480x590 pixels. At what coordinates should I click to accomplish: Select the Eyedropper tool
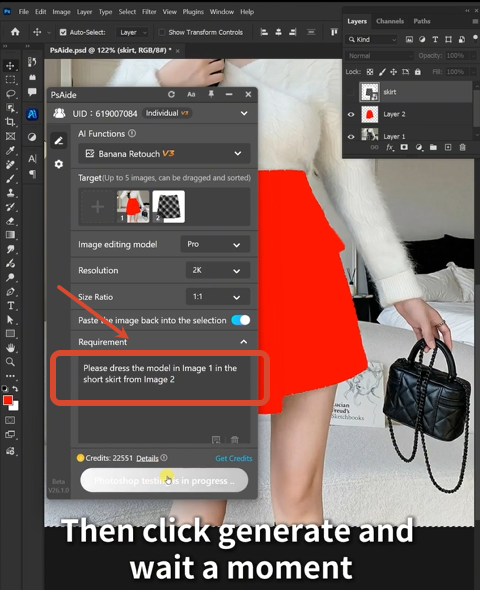pyautogui.click(x=10, y=151)
